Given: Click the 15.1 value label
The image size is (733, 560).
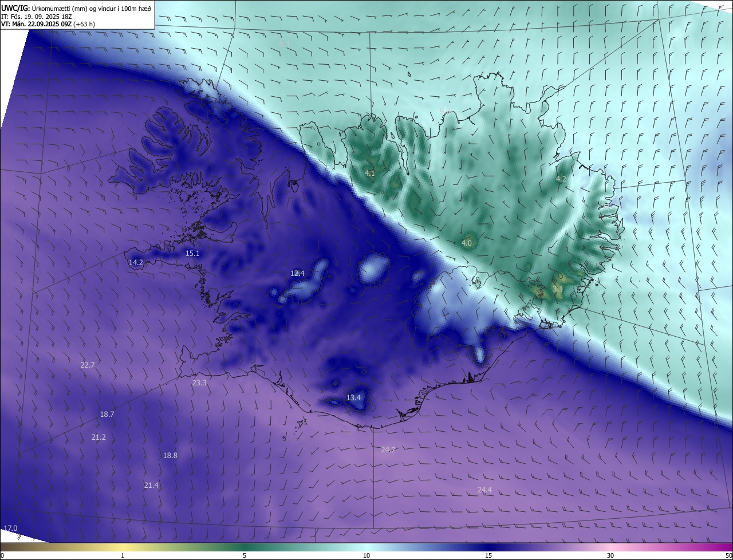Looking at the screenshot, I should point(192,253).
